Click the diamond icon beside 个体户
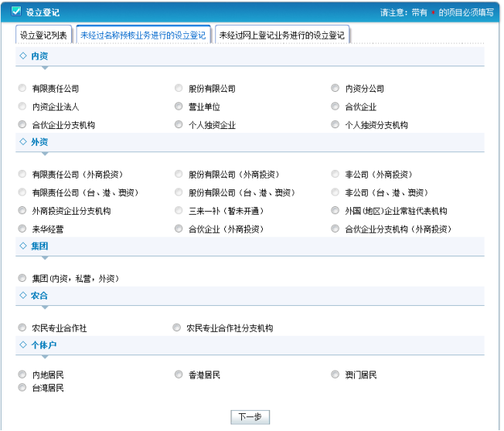The width and height of the screenshot is (504, 431). click(x=23, y=344)
